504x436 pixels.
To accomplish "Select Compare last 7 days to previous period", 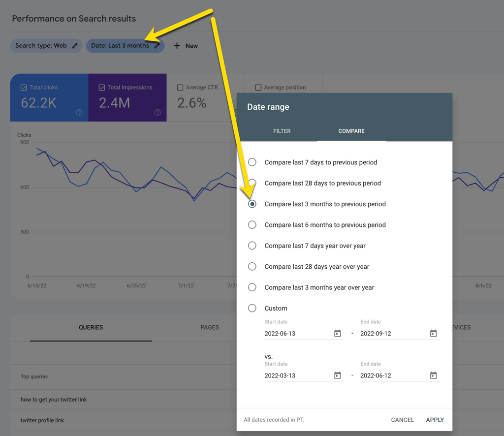I will [252, 162].
